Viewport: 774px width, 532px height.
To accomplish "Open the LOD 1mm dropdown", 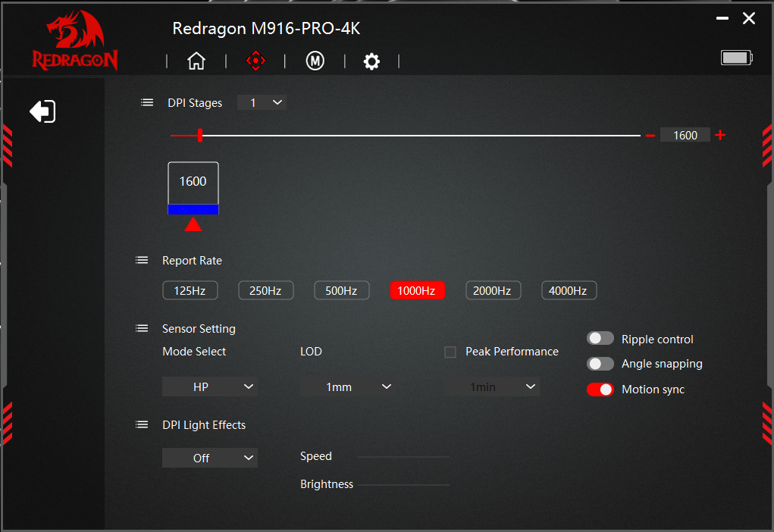I will tap(347, 387).
